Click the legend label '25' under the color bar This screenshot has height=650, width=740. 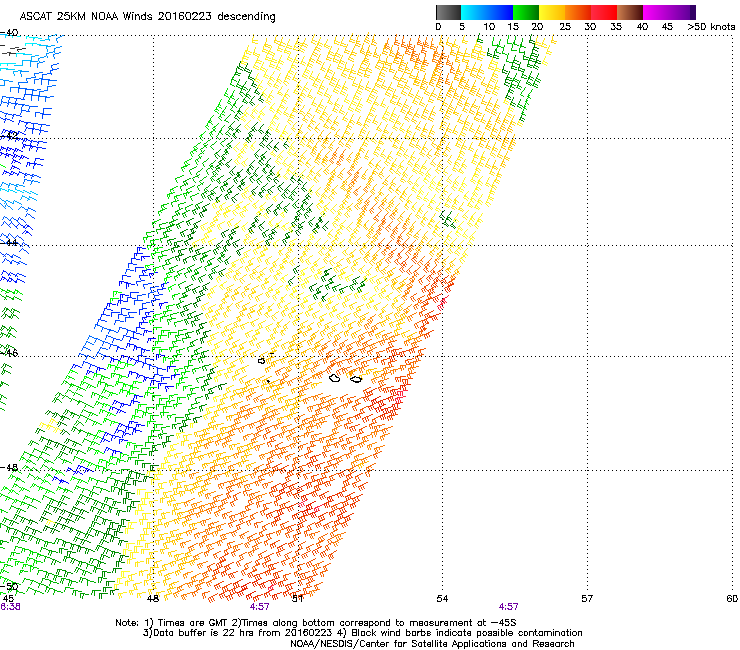point(565,26)
